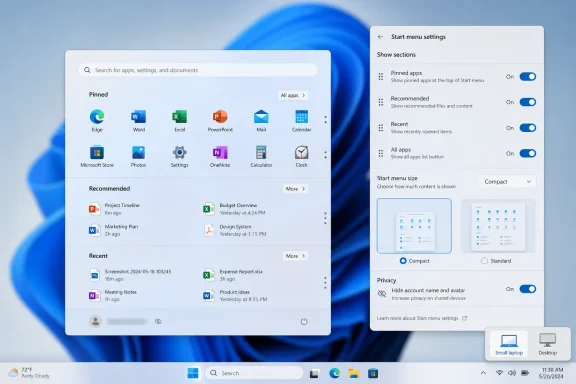The height and width of the screenshot is (384, 576).
Task: Toggle the Recent section switch
Action: click(x=528, y=128)
